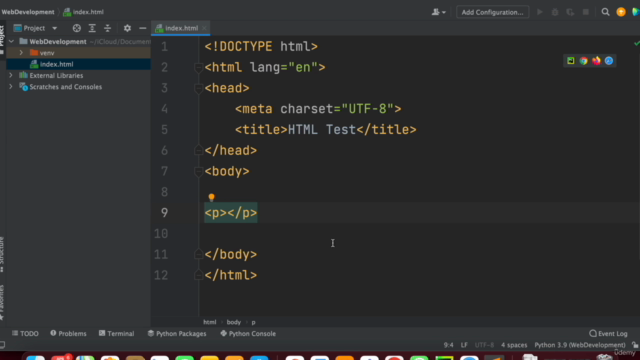The width and height of the screenshot is (640, 360).
Task: Click the 4 spaces indent indicator
Action: 514,345
